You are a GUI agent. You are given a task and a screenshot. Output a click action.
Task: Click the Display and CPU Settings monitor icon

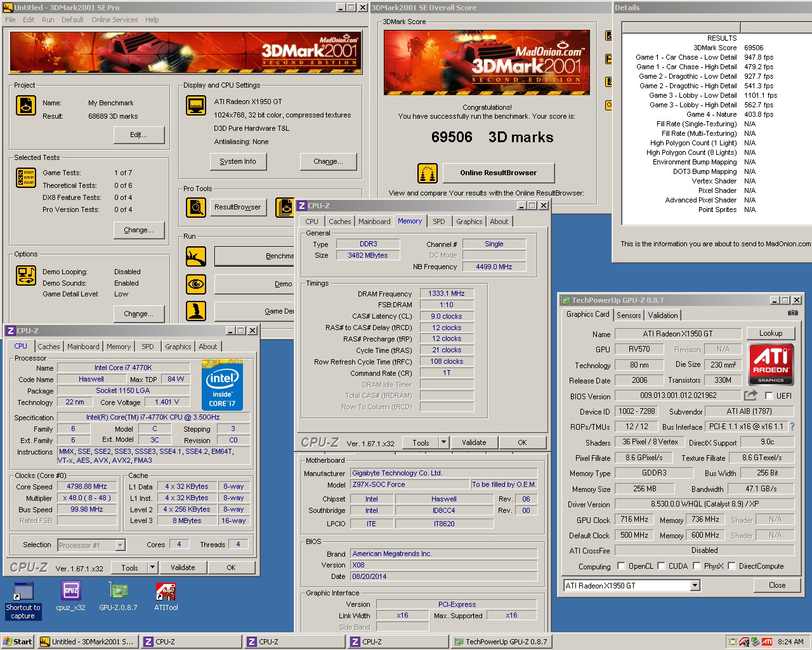196,105
